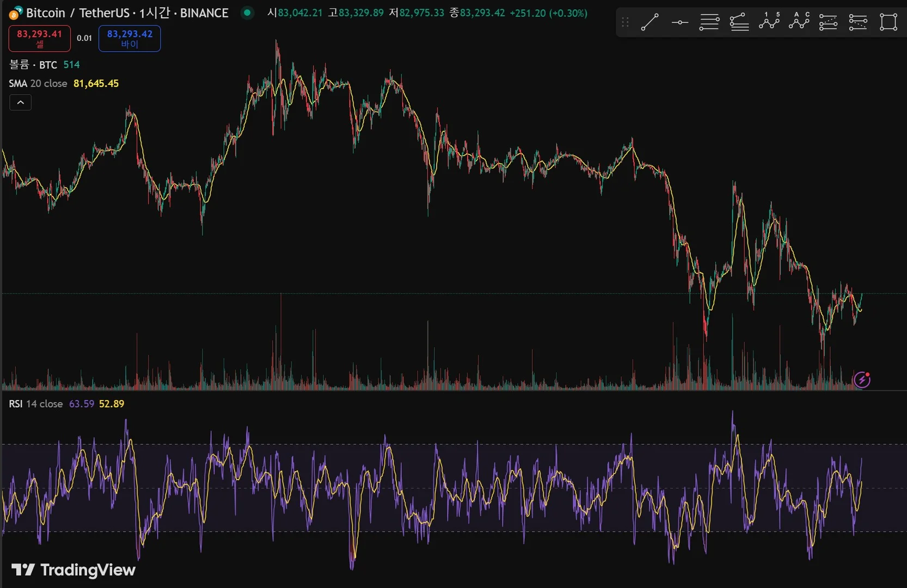Click the green market open status dot

(248, 13)
